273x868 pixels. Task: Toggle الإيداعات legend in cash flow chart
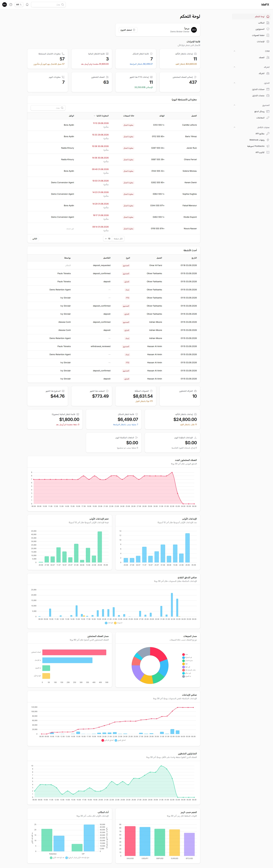click(x=109, y=623)
